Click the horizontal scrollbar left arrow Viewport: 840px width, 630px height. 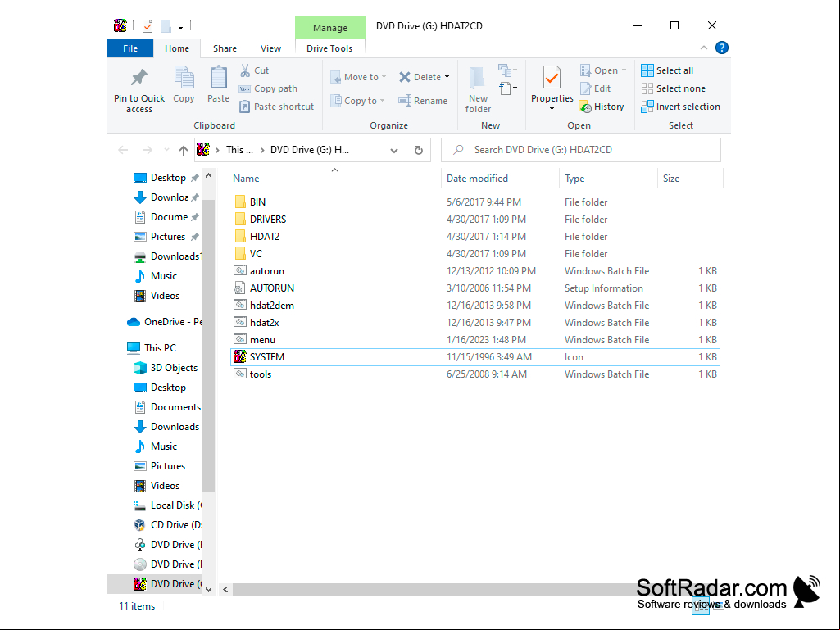[225, 589]
